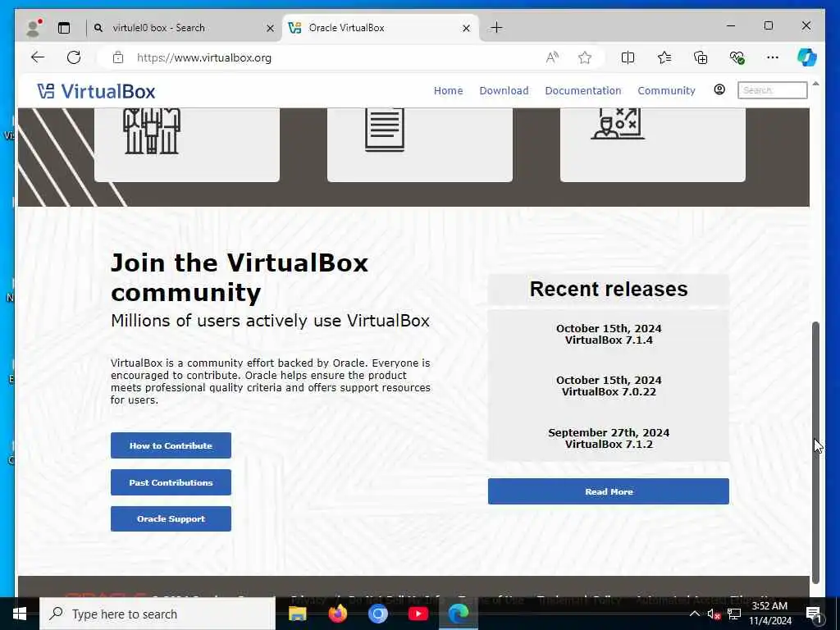This screenshot has width=840, height=630.
Task: Open the Home nav link
Action: click(x=449, y=90)
